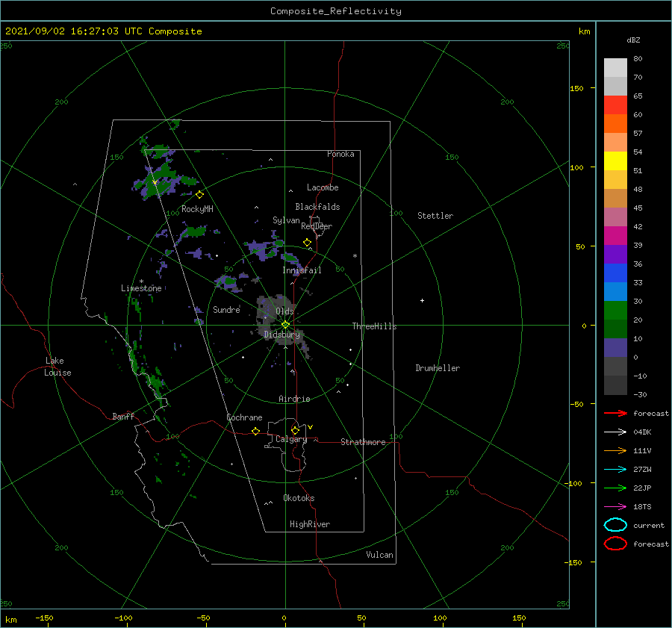Image resolution: width=672 pixels, height=628 pixels.
Task: Click the white plus marker north of Drumheller
Action: click(x=422, y=300)
